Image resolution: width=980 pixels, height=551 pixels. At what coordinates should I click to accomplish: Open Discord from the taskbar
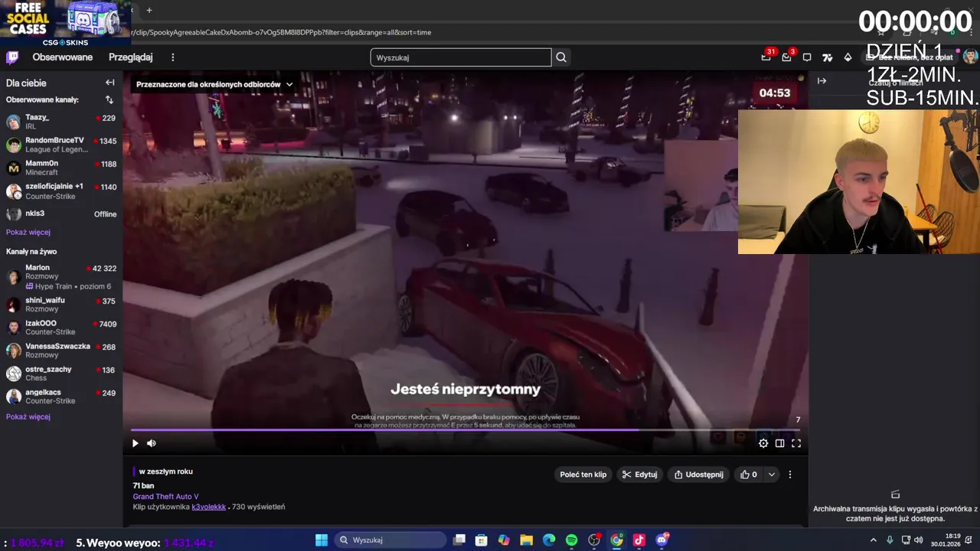pos(662,540)
